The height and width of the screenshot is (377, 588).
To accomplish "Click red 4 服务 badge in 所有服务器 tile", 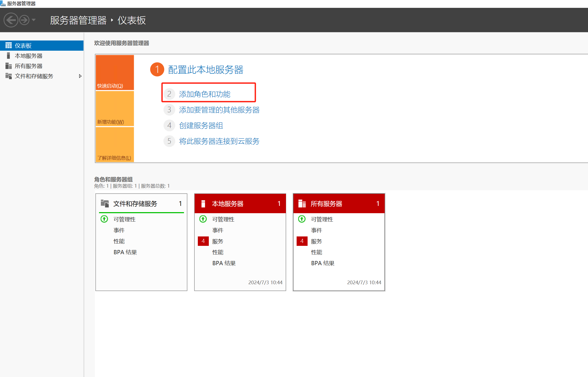I will click(302, 241).
